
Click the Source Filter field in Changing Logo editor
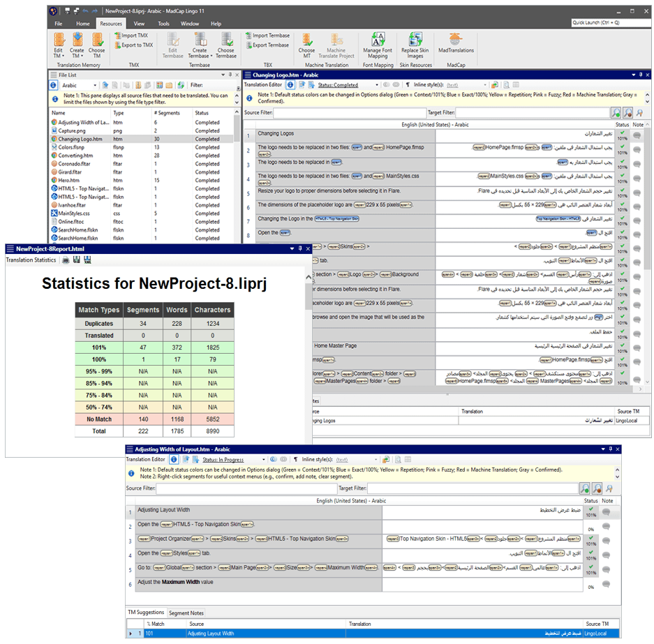[350, 112]
